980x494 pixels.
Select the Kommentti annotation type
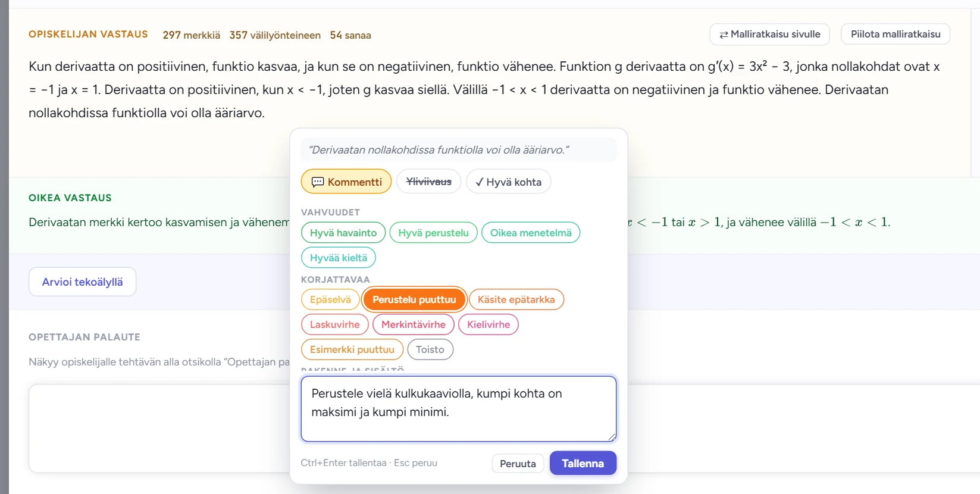pyautogui.click(x=346, y=182)
